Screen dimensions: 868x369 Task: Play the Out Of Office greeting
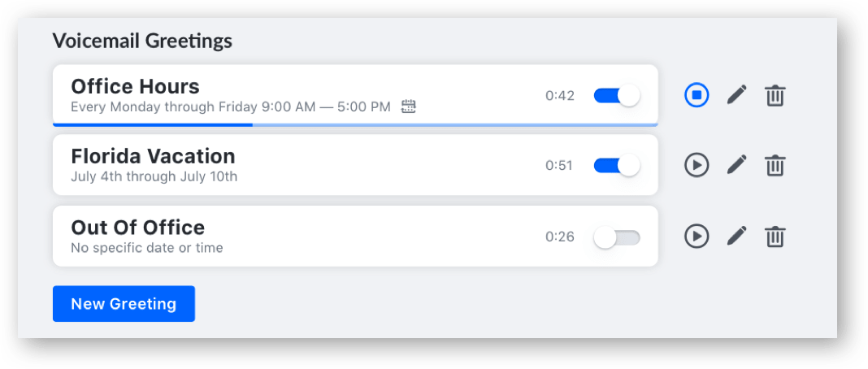pos(697,237)
